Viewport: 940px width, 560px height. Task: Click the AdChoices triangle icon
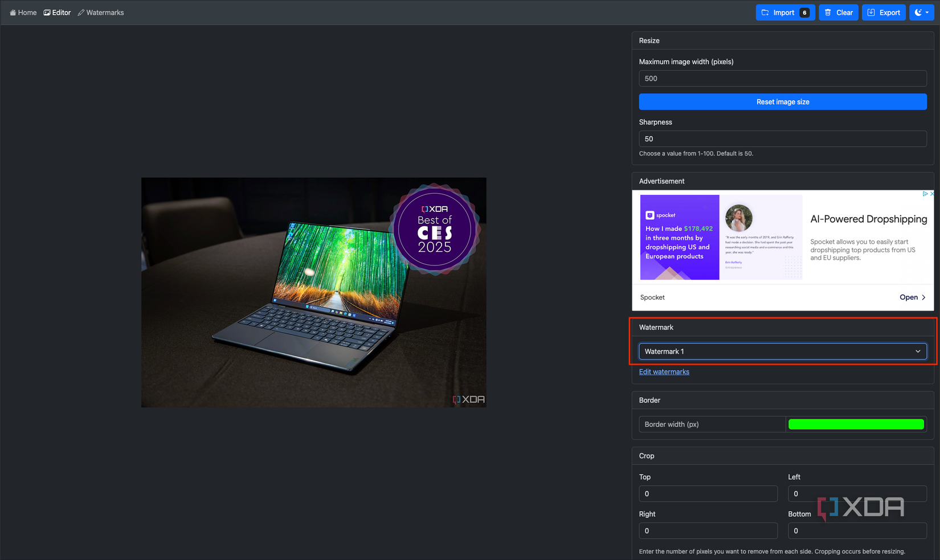(x=925, y=194)
